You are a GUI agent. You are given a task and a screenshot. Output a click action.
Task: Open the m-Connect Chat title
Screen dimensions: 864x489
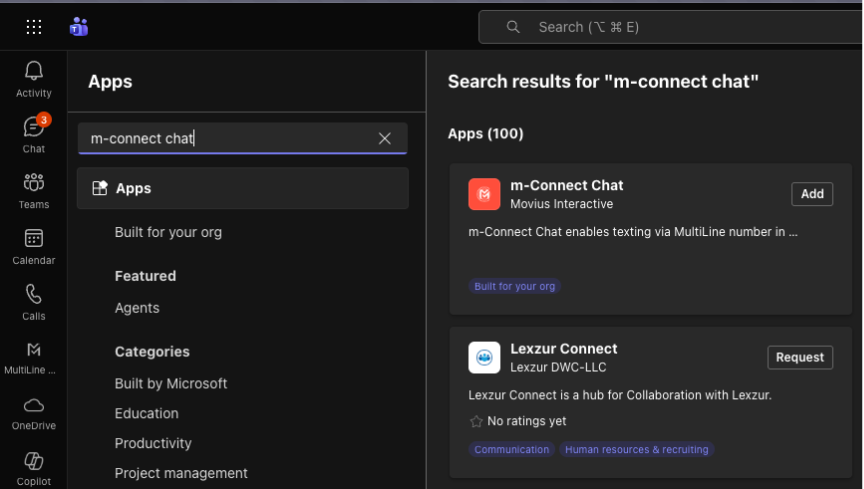[566, 185]
